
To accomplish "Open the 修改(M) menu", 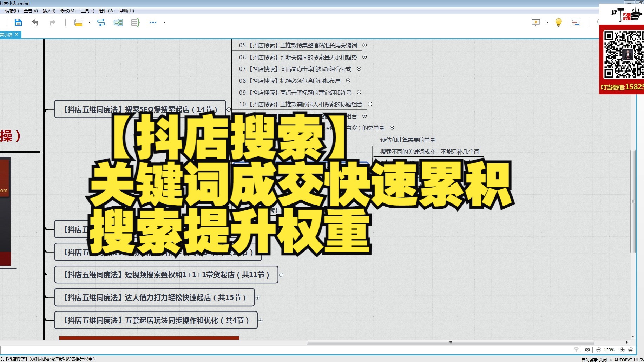I will (x=68, y=11).
